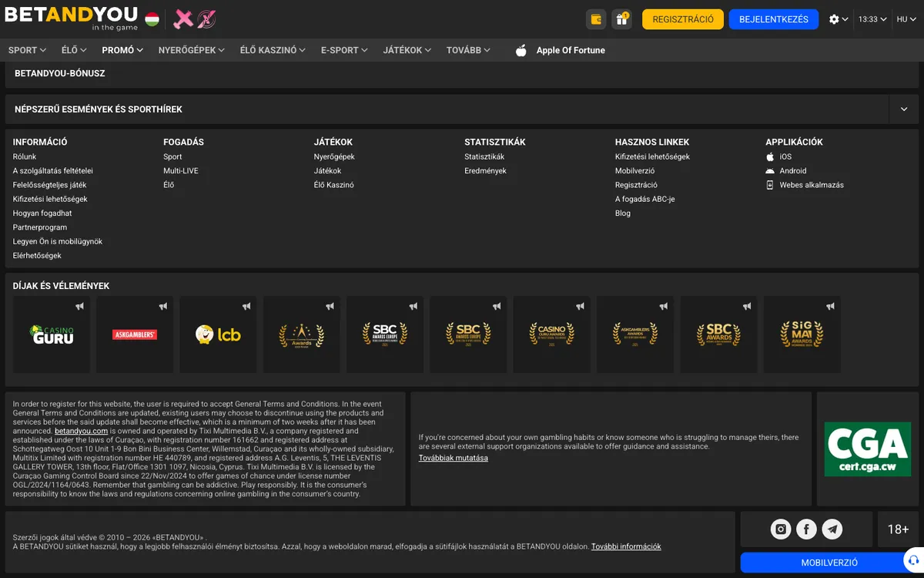
Task: Expand the SPORT menu
Action: pos(28,50)
